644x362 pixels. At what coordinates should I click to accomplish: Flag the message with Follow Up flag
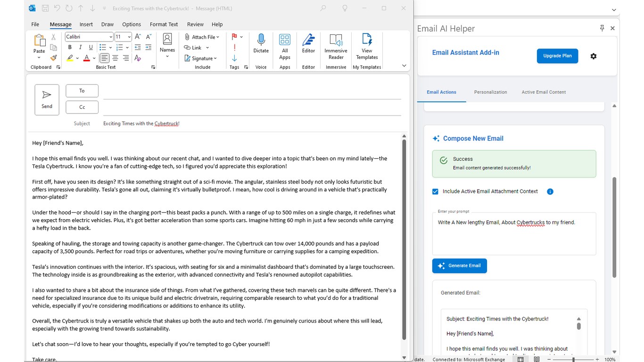pos(234,37)
